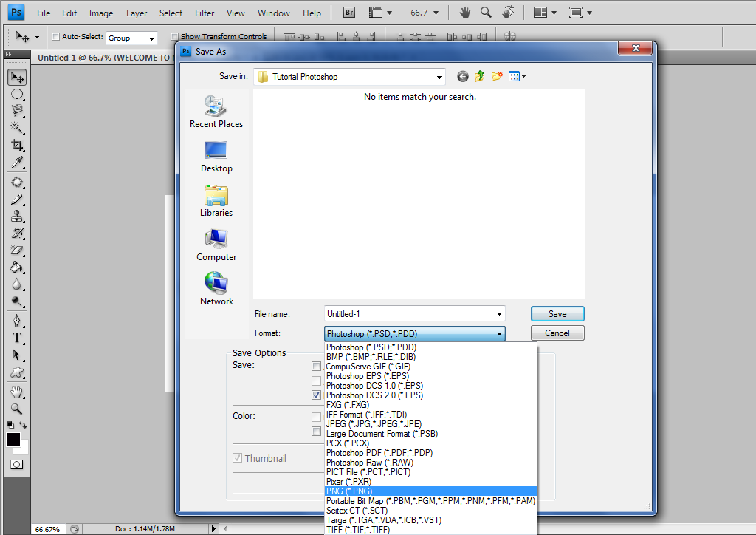Uncheck the checked Save Options checkbox
The image size is (756, 535).
(316, 395)
